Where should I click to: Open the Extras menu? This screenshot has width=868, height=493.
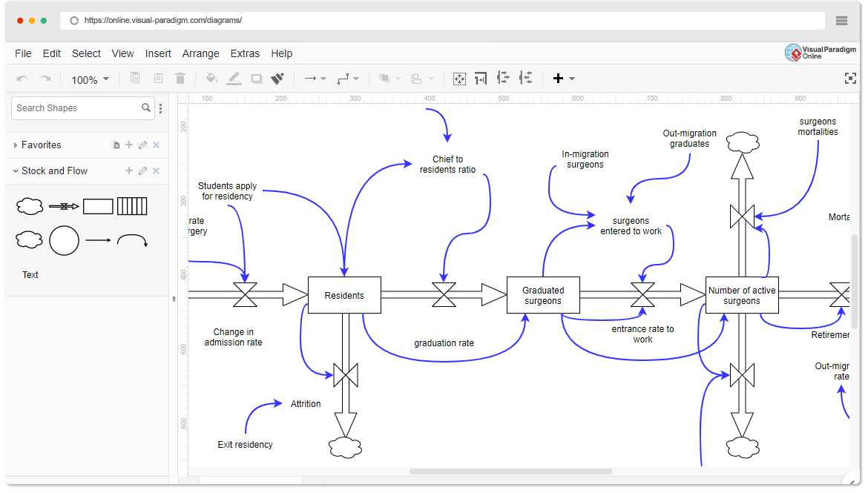pyautogui.click(x=245, y=53)
